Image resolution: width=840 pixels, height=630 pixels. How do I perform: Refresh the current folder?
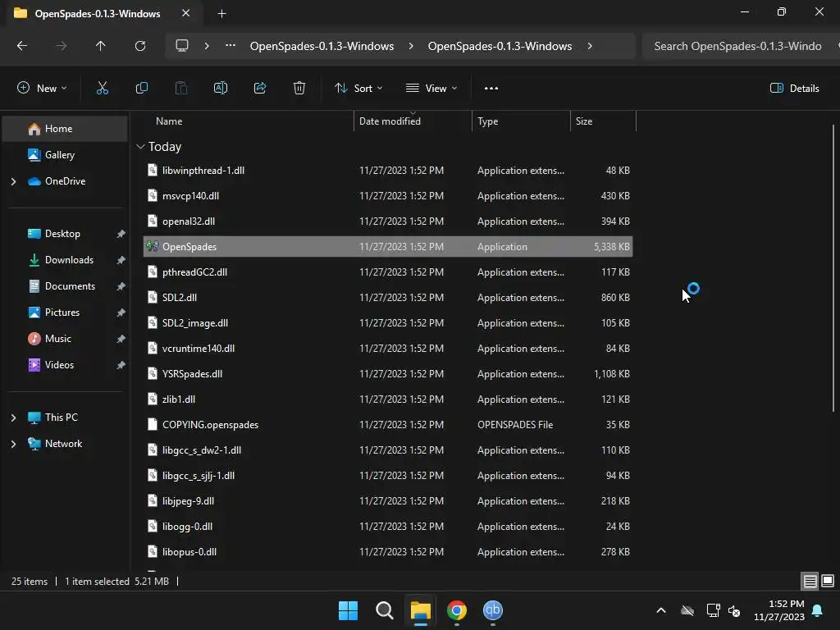[x=139, y=46]
